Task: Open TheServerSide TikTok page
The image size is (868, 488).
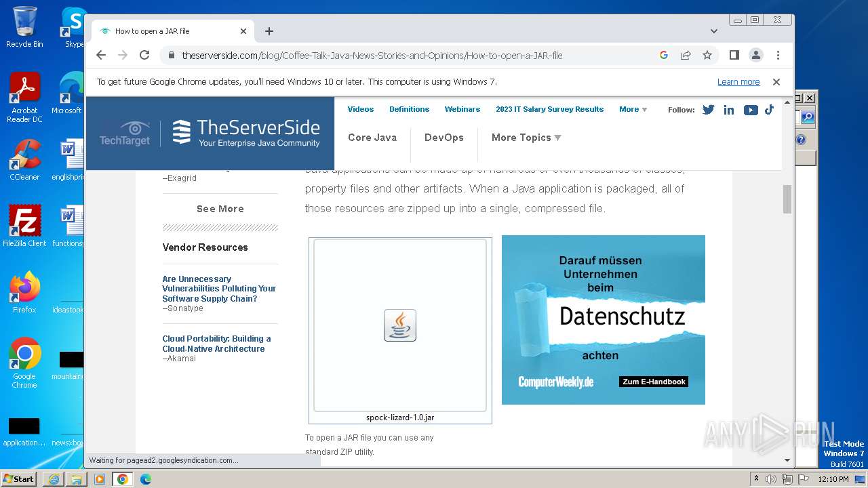Action: pyautogui.click(x=769, y=110)
